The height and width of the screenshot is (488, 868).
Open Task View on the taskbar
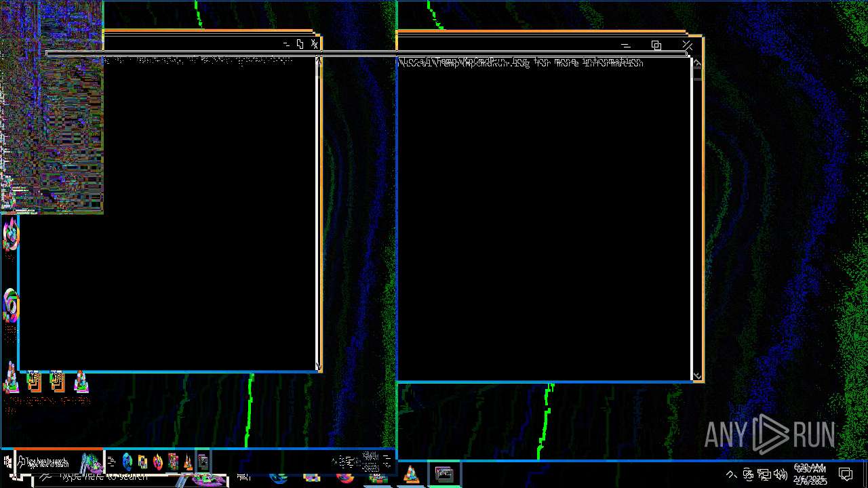pos(244,477)
